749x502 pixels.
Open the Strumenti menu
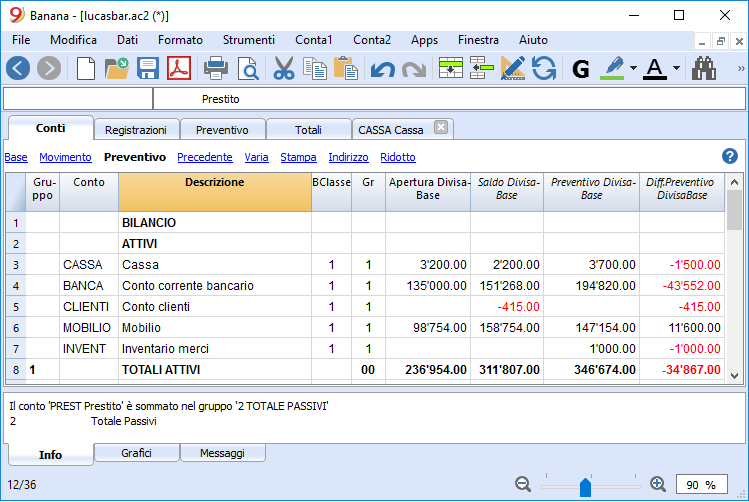coord(249,40)
